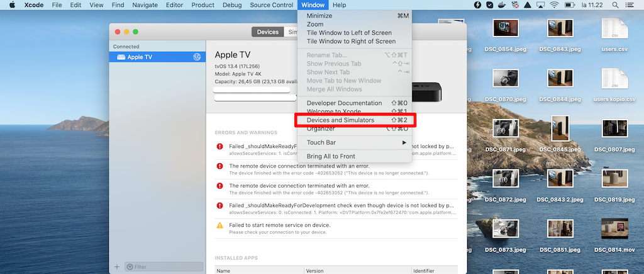Click the menu bar clock la 11.22
The width and height of the screenshot is (644, 274).
(592, 5)
